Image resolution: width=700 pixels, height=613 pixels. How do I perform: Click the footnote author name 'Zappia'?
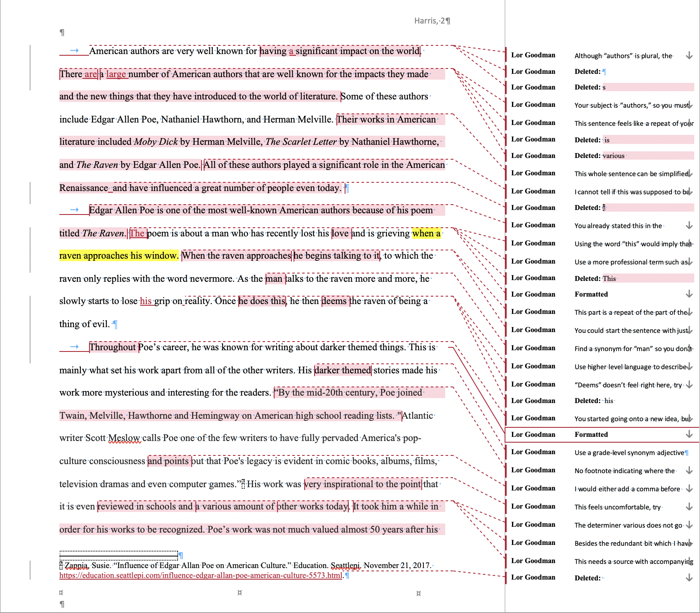76,565
